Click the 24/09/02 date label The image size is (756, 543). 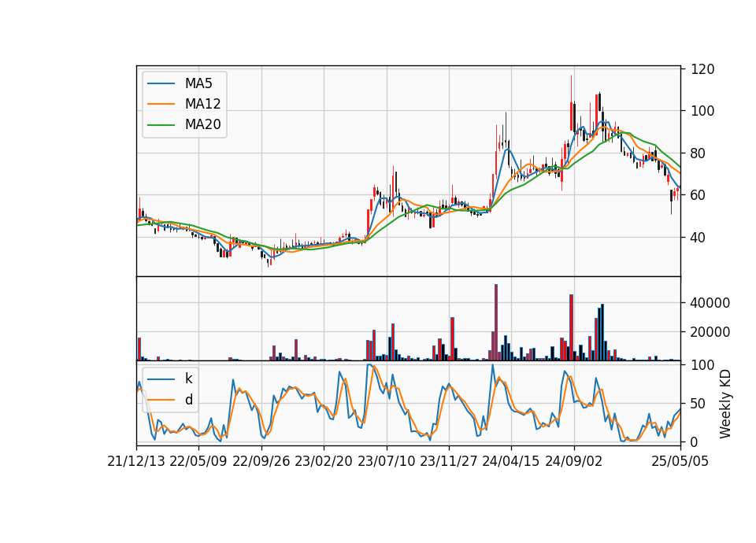574,462
